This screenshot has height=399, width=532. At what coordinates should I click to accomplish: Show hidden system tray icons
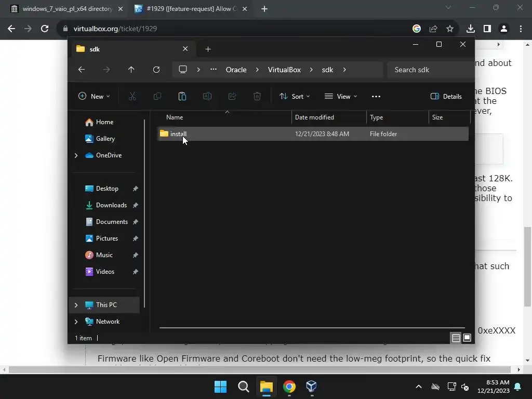click(419, 387)
